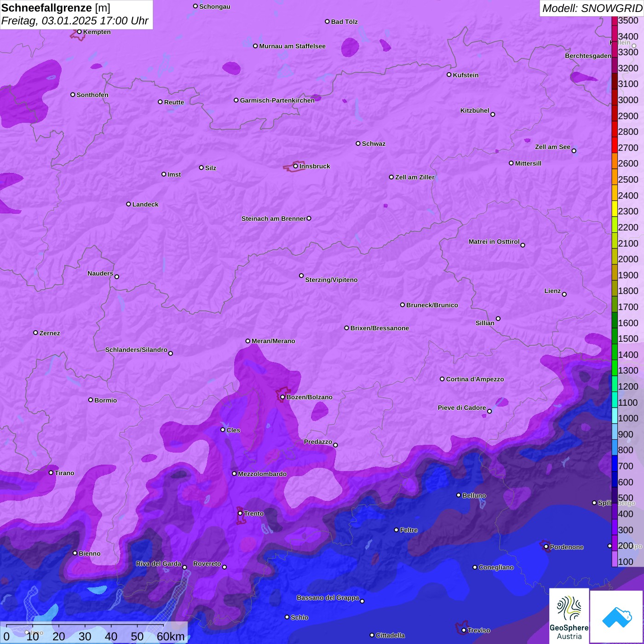Click the legend value 400
This screenshot has width=644, height=644.
[626, 514]
